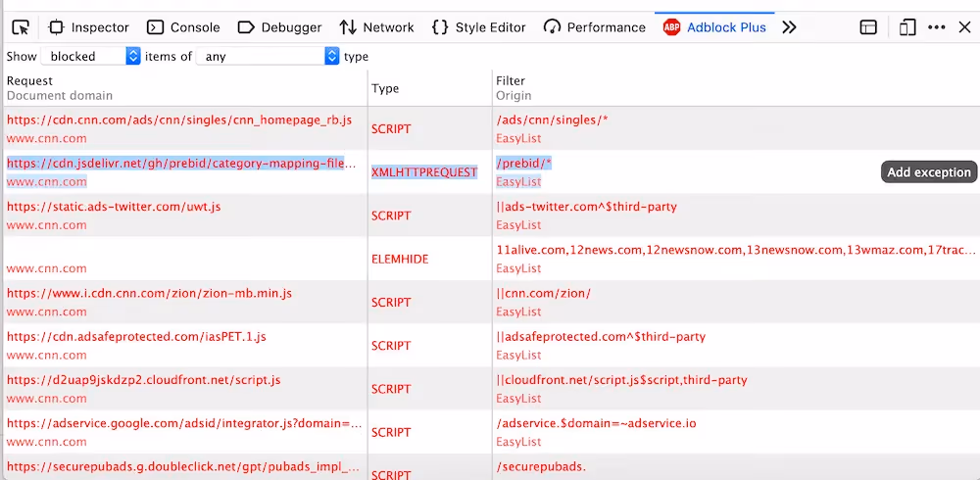Select the cloudfront.net/script.js request

144,380
